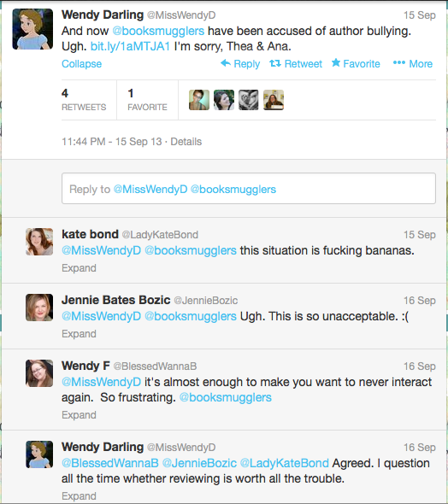Click the Retweet arrows icon

pyautogui.click(x=275, y=63)
